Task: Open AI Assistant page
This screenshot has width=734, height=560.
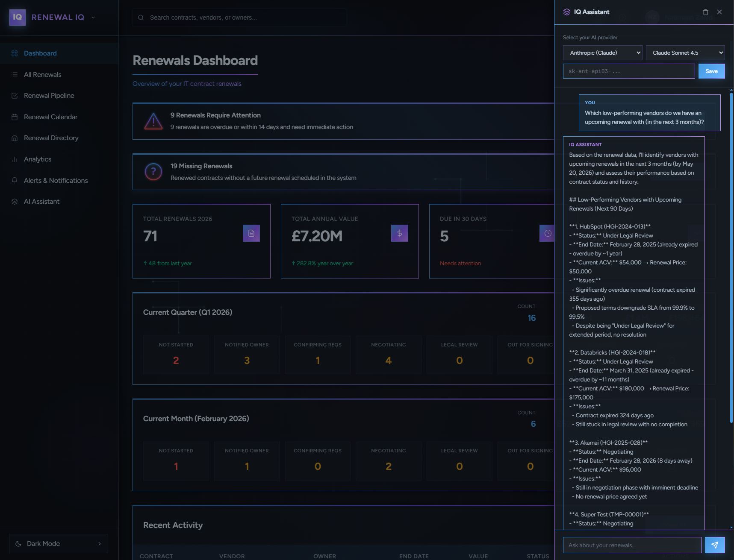Action: click(x=59, y=202)
